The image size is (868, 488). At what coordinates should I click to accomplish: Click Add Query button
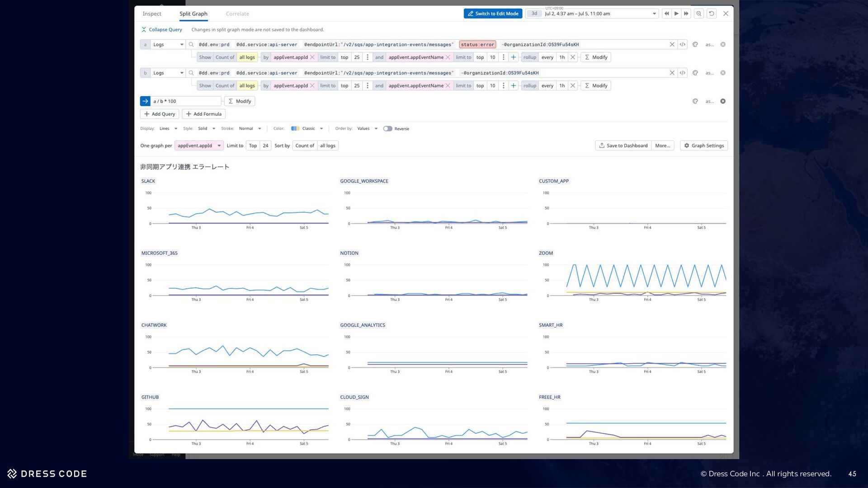click(160, 114)
